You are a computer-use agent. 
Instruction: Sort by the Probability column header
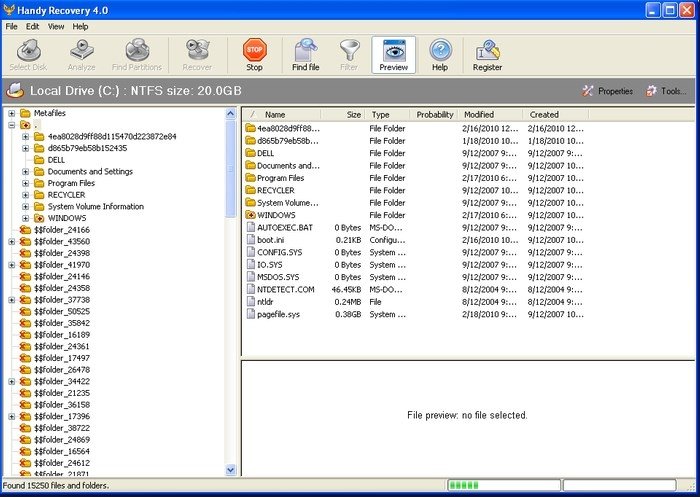pos(435,115)
